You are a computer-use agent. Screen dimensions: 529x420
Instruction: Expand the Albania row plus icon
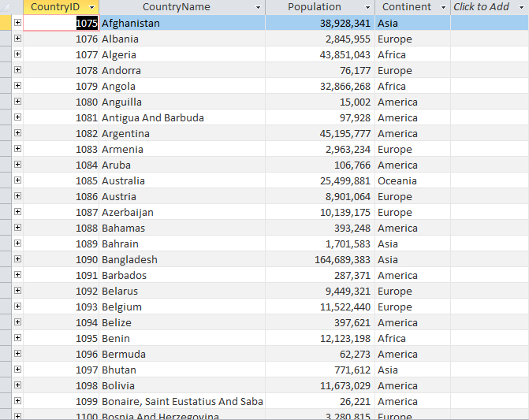click(x=17, y=39)
